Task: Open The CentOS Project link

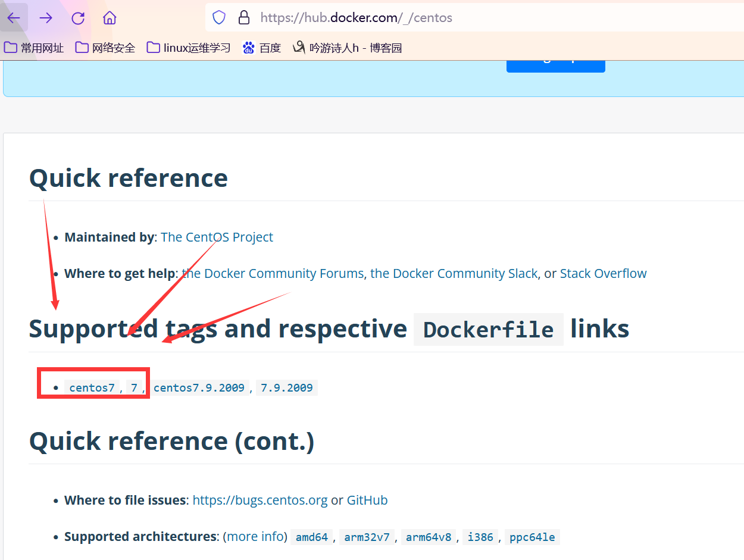Action: point(217,237)
